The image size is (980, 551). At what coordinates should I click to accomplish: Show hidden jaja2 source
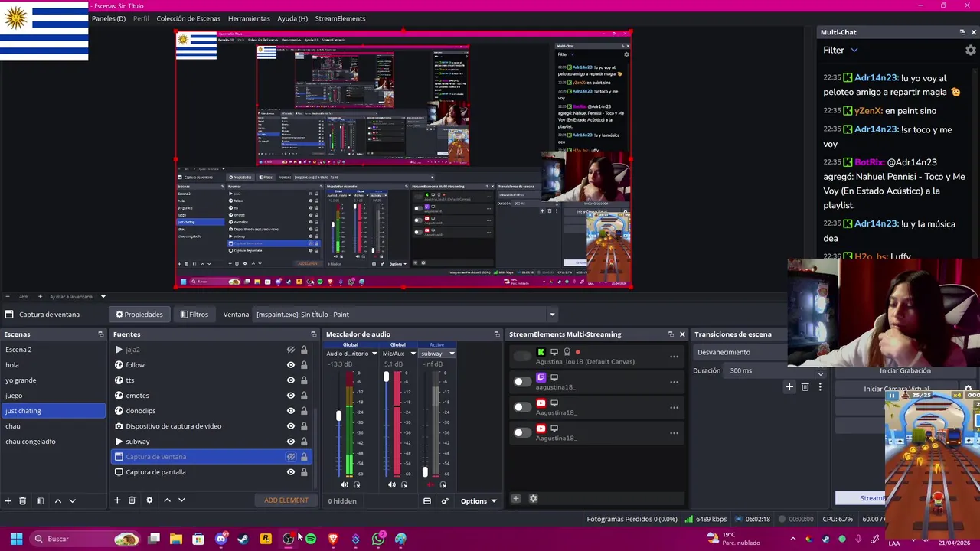click(291, 350)
